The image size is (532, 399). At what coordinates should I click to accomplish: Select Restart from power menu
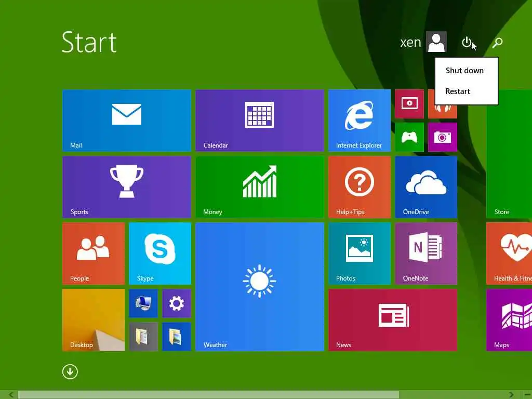pyautogui.click(x=458, y=91)
